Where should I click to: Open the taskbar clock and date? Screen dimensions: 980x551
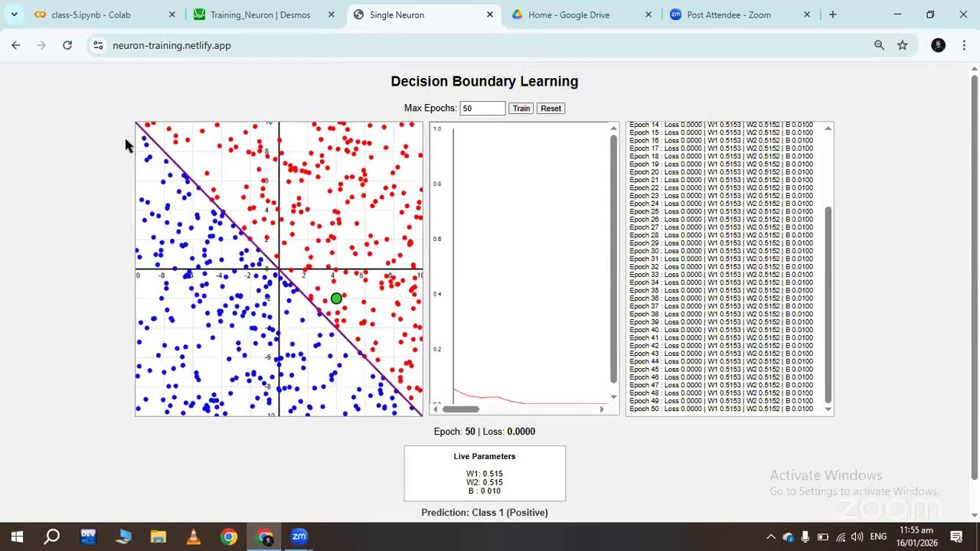916,536
